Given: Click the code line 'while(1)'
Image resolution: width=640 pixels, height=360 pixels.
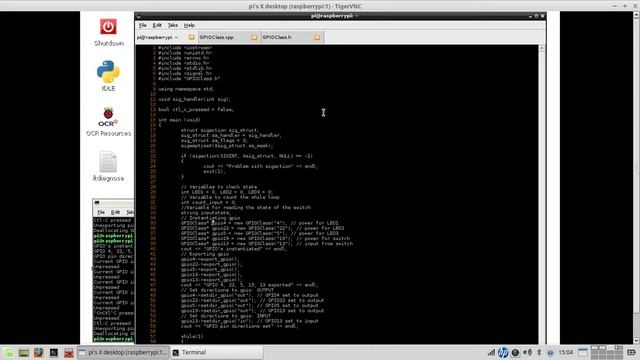Looking at the screenshot, I should pyautogui.click(x=192, y=336).
